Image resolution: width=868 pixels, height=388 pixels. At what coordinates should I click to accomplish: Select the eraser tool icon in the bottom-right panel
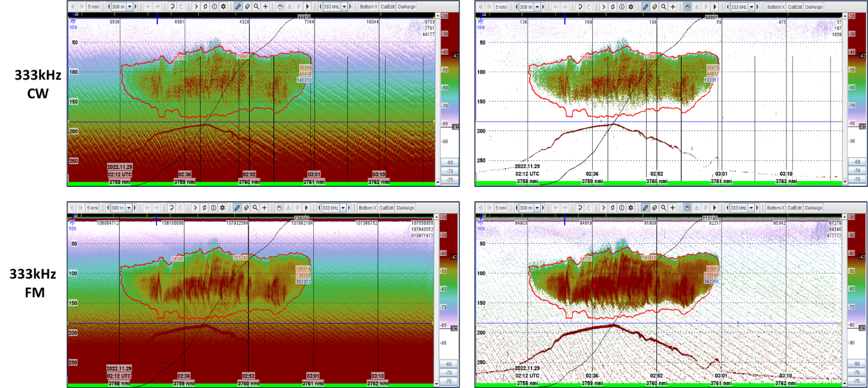click(x=655, y=208)
